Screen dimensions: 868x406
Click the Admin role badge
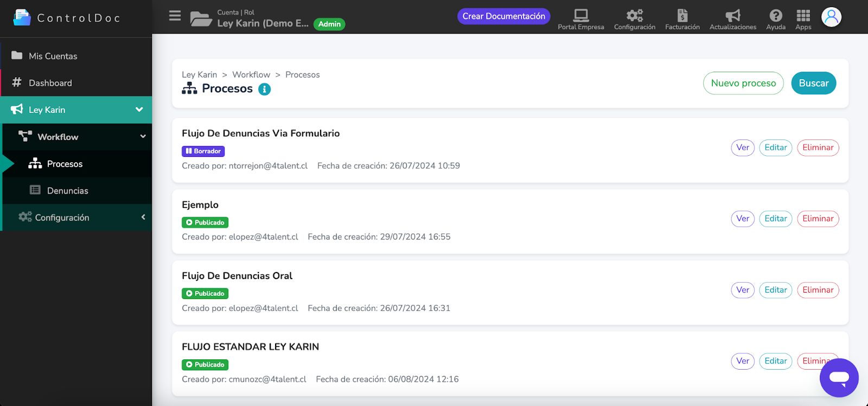pos(329,24)
